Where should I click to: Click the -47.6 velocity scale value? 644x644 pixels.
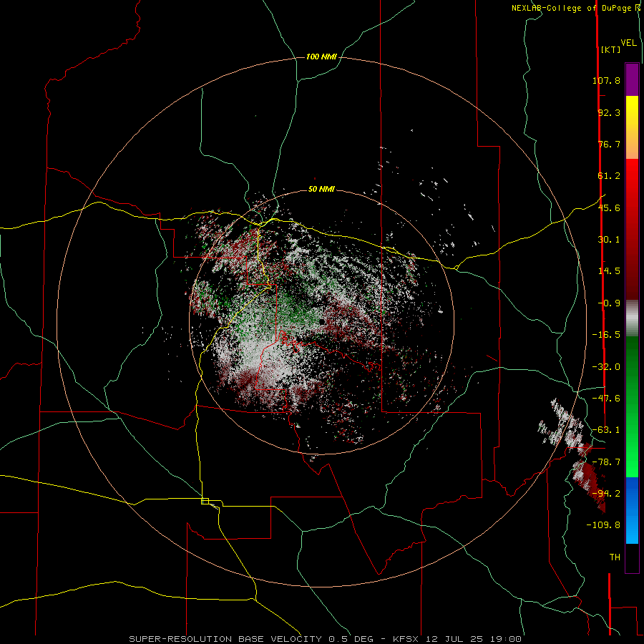pyautogui.click(x=606, y=399)
